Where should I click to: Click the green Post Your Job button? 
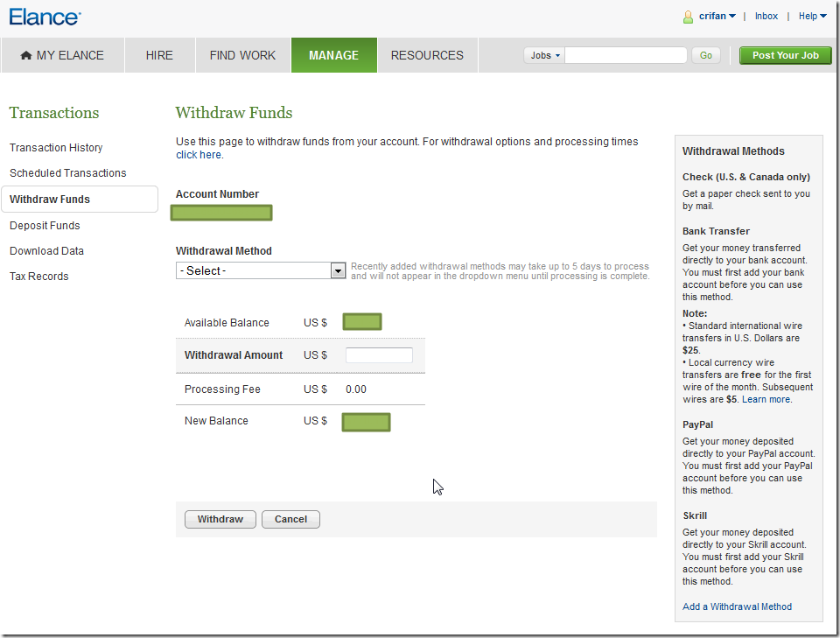click(x=786, y=55)
